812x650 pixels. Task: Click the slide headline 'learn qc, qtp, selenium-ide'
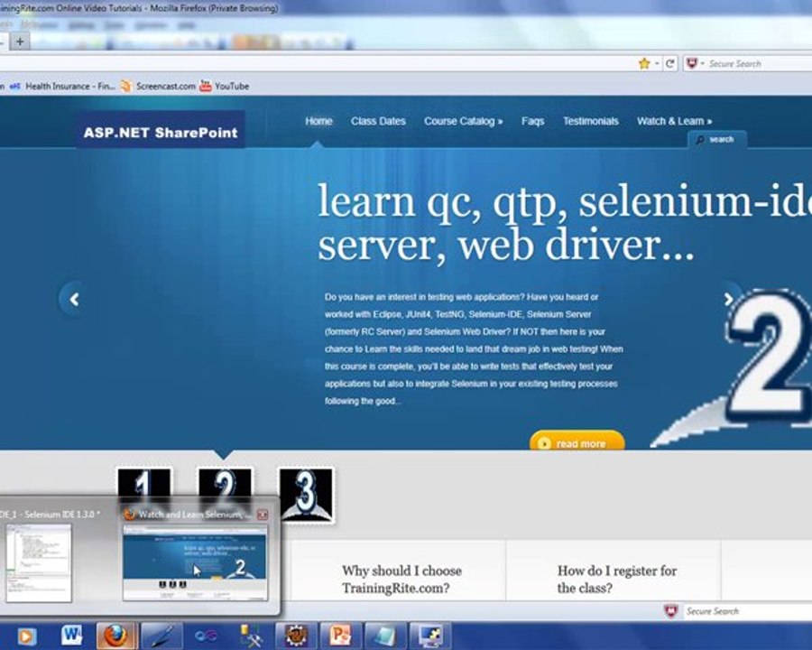[565, 200]
